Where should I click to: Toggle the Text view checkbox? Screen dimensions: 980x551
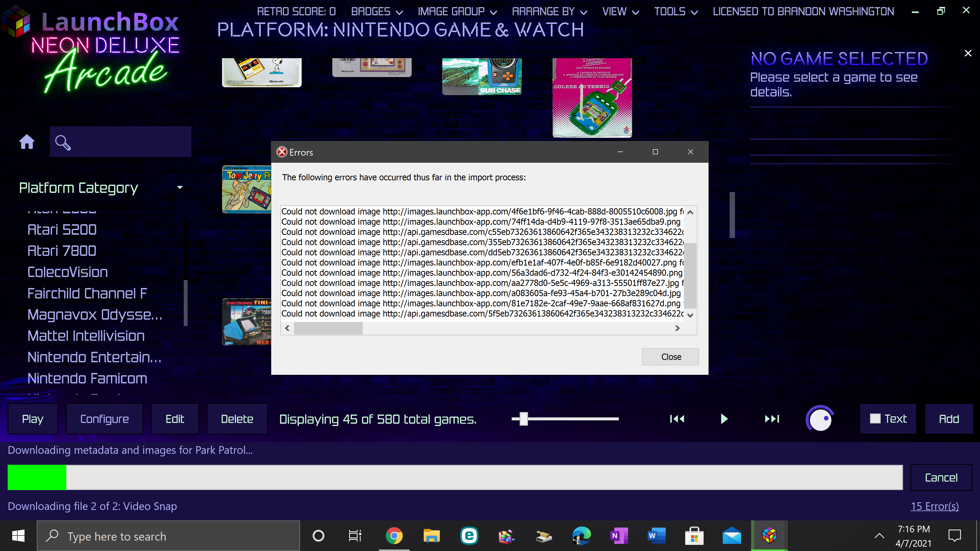[875, 419]
